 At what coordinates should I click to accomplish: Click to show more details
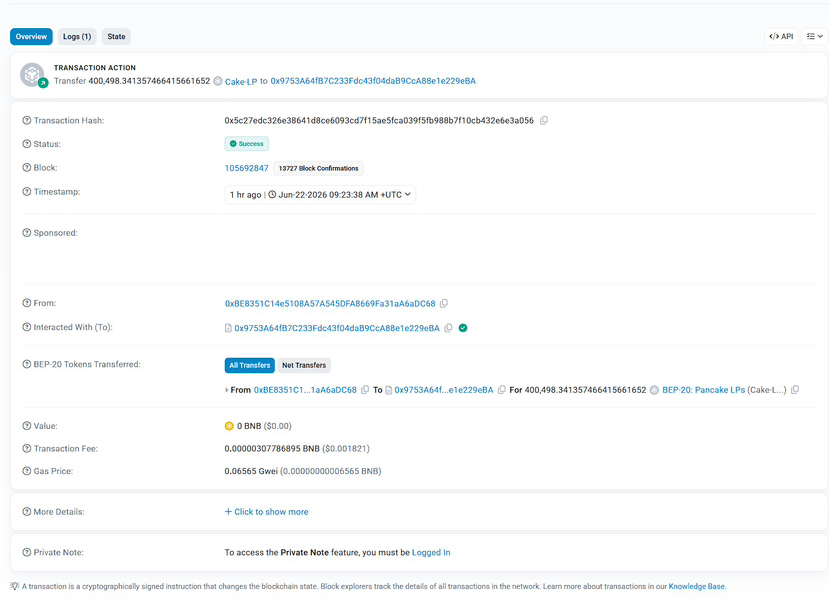(x=266, y=512)
